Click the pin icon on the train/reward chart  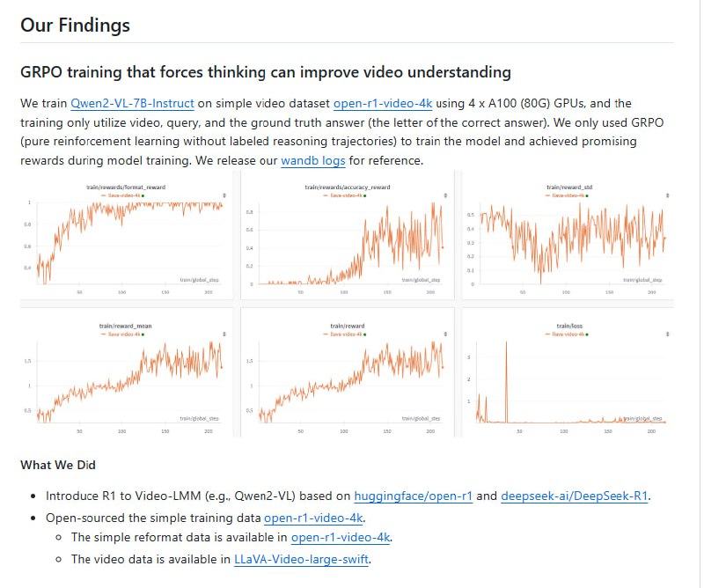[x=445, y=334]
